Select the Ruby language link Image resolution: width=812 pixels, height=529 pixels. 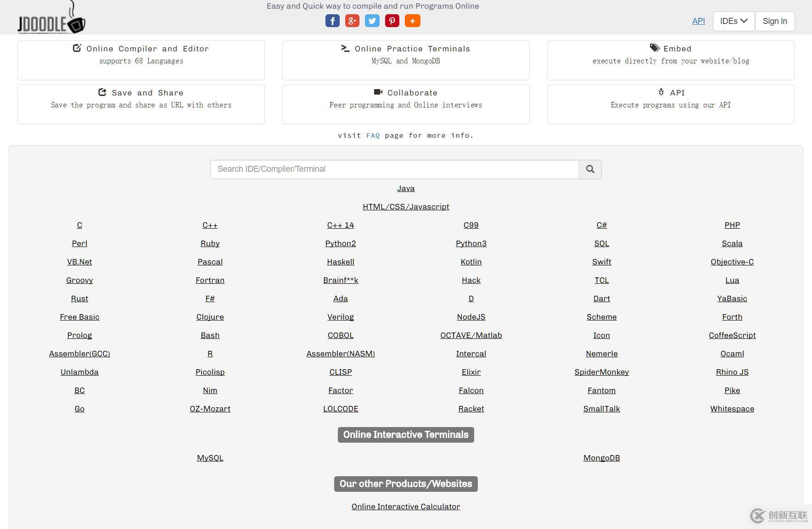point(210,243)
